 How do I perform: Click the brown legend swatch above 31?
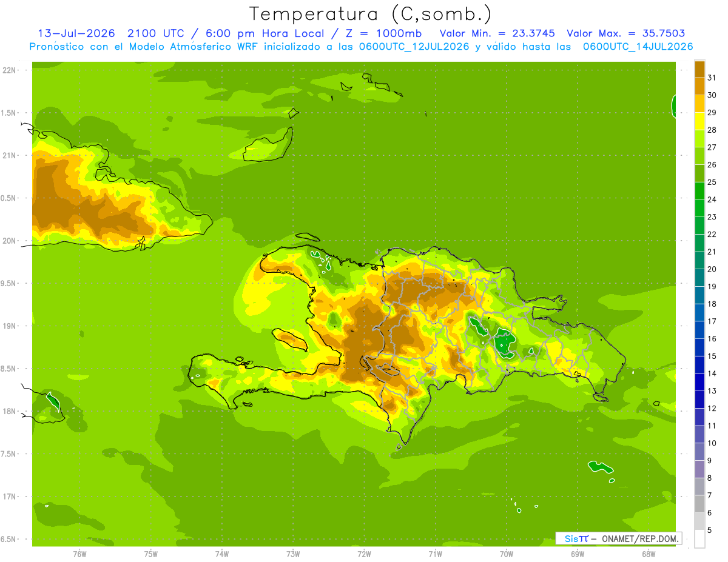pos(699,69)
